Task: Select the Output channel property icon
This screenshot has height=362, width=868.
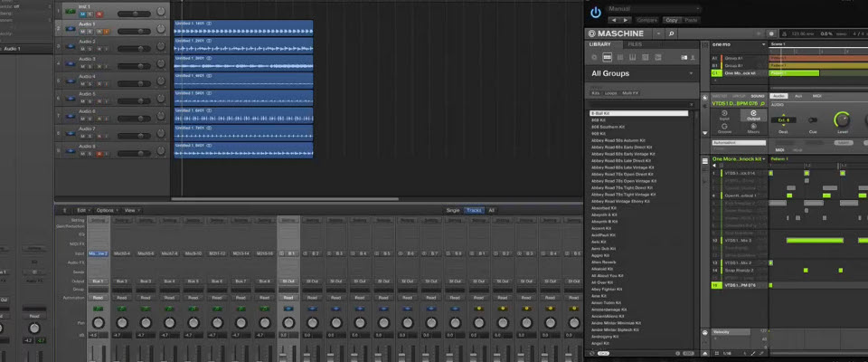Action: 753,115
